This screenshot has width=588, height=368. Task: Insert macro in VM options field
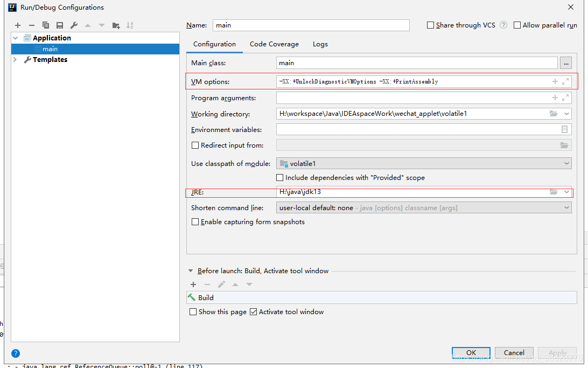click(555, 81)
